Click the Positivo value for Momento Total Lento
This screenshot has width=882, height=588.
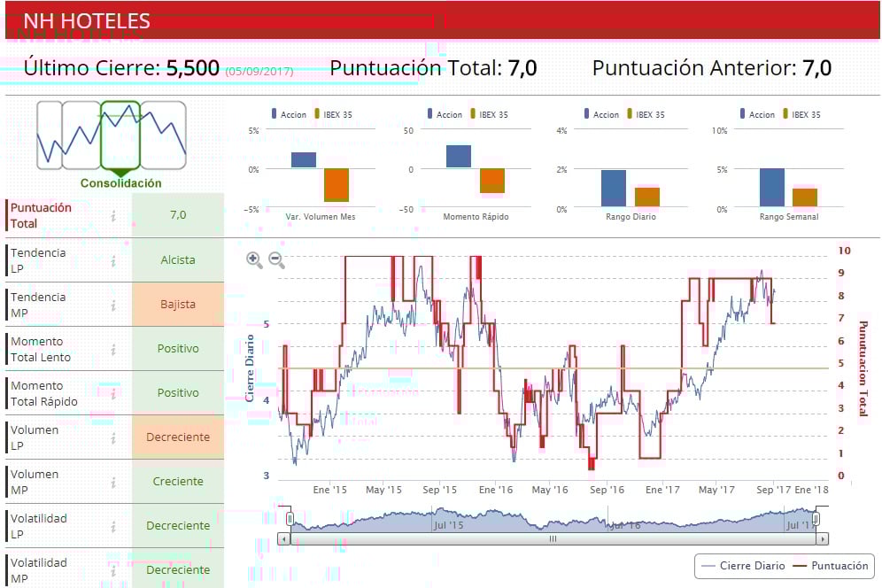pos(178,349)
